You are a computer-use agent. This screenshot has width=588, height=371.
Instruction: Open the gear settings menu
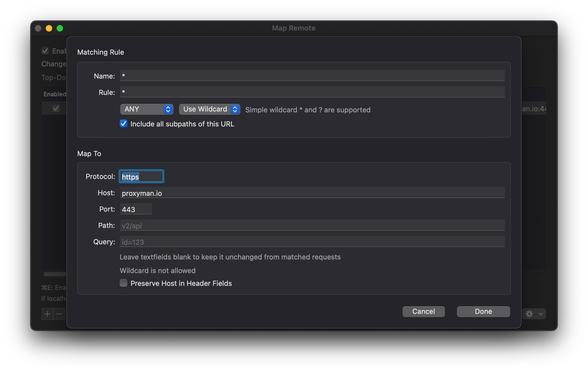click(529, 314)
